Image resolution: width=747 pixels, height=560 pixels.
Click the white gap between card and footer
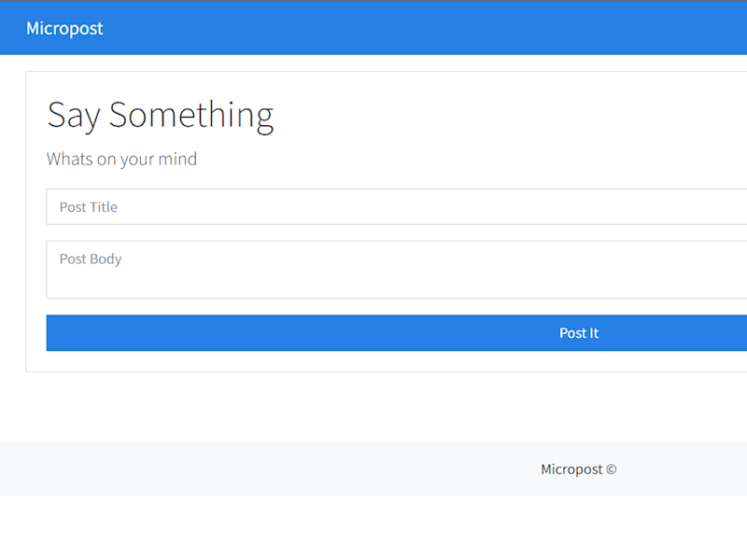pyautogui.click(x=373, y=407)
